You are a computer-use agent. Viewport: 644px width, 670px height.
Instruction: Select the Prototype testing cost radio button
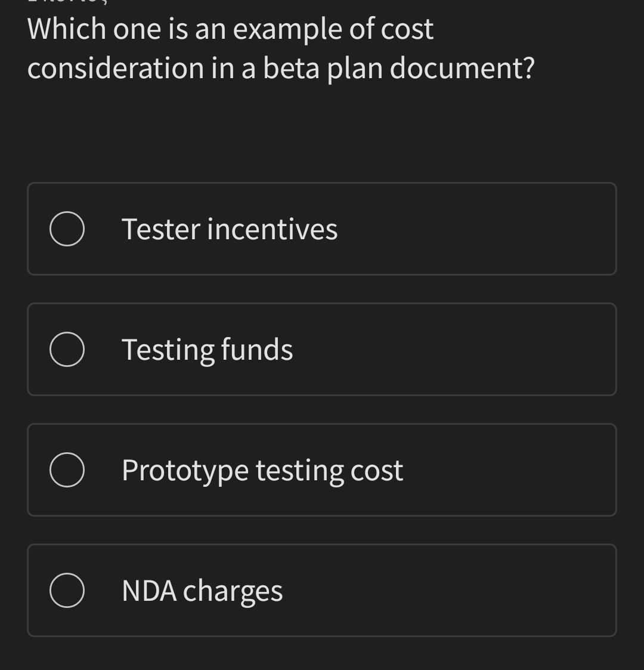point(66,470)
